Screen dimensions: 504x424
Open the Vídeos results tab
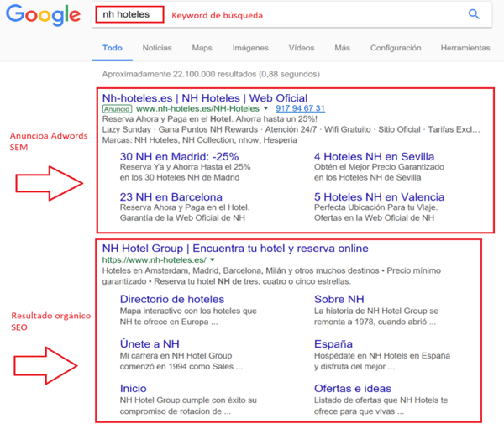302,49
